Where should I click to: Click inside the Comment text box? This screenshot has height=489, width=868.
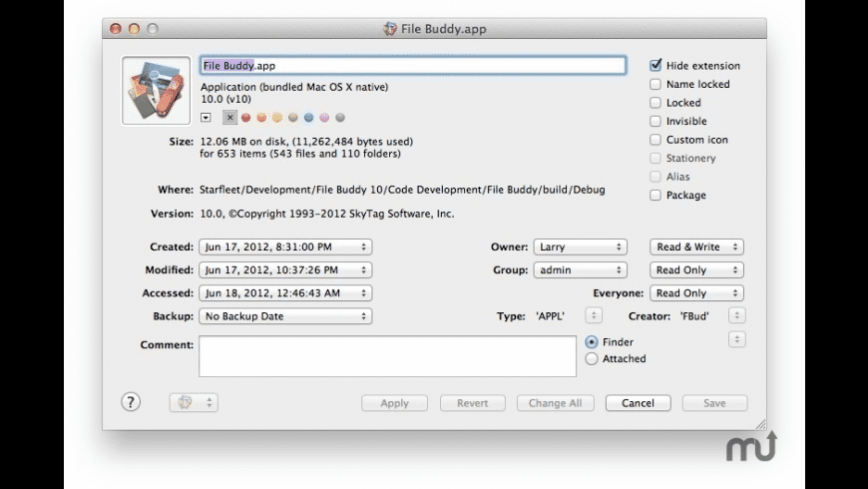387,356
